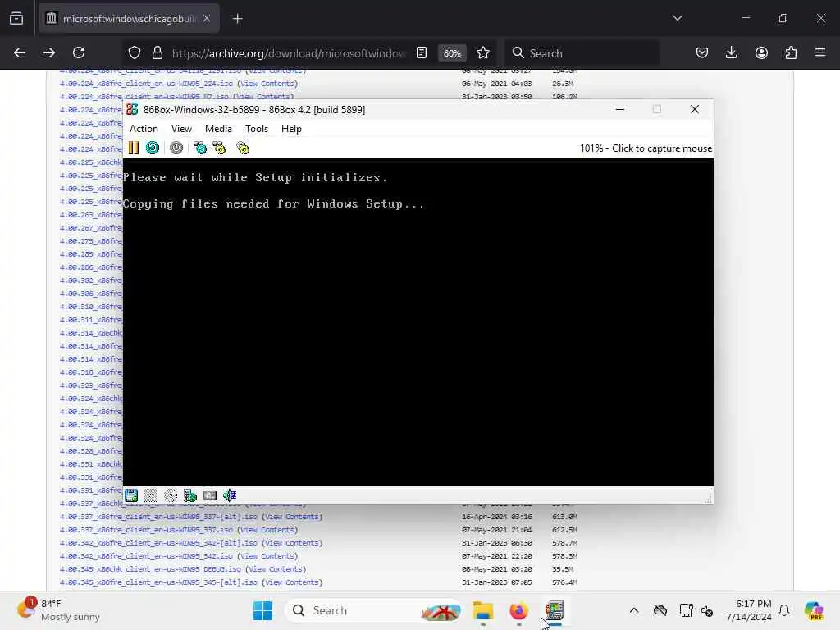The image size is (840, 630).
Task: Open File Explorer from the taskbar
Action: pyautogui.click(x=482, y=610)
